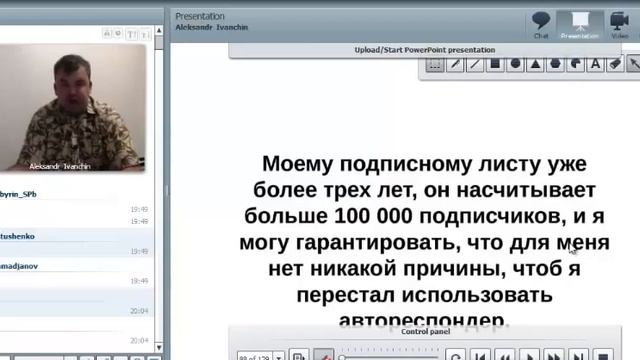Pick the hexagon shape tool
This screenshot has height=360, width=640.
tap(555, 64)
